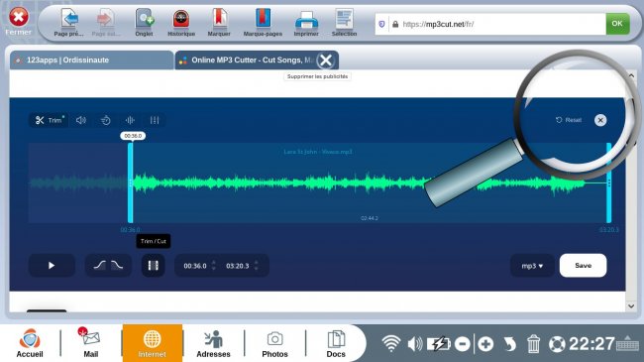This screenshot has height=362, width=644.
Task: Switch to 123apps | Ordissinaute tab
Action: [x=92, y=60]
